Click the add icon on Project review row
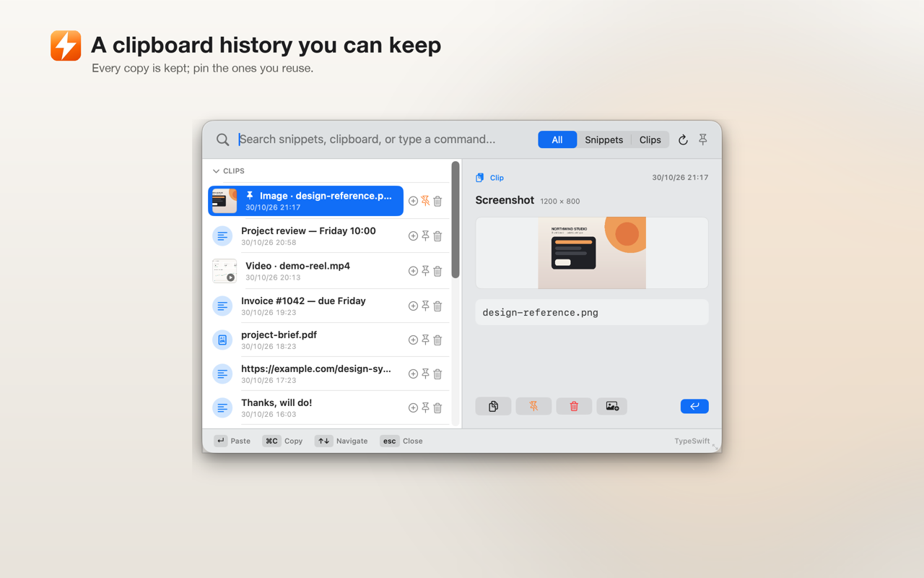Viewport: 924px width, 578px height. (413, 236)
